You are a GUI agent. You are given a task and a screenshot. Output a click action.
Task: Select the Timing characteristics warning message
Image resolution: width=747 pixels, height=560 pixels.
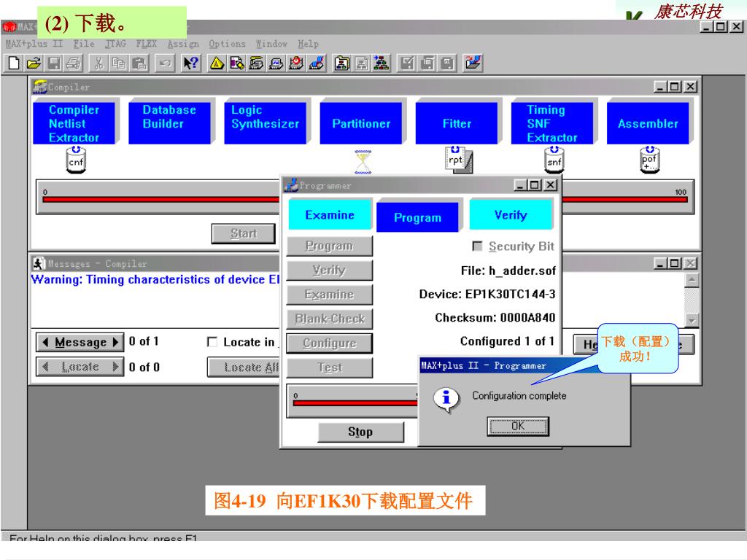pyautogui.click(x=155, y=279)
